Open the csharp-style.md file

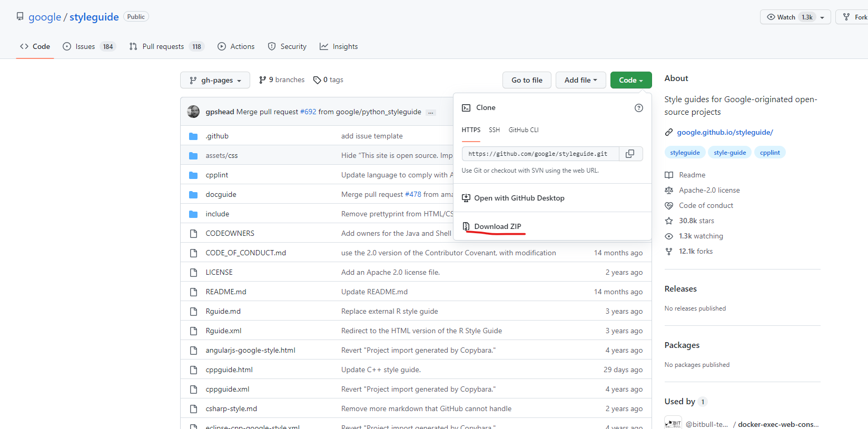pyautogui.click(x=231, y=409)
